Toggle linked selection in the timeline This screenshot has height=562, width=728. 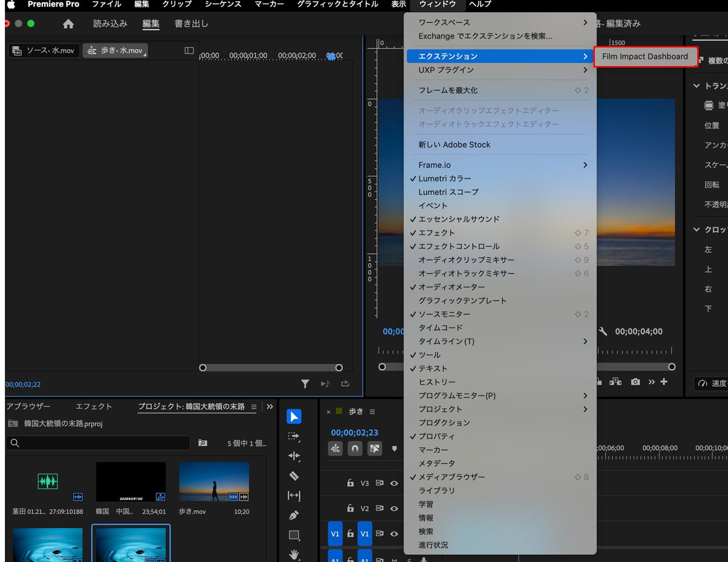[x=375, y=449]
